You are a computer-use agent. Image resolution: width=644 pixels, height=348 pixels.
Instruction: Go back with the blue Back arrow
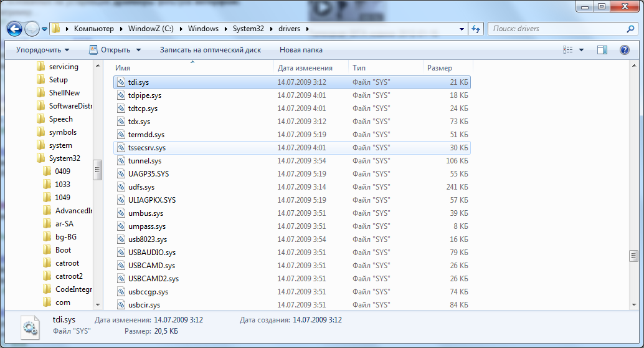click(14, 29)
